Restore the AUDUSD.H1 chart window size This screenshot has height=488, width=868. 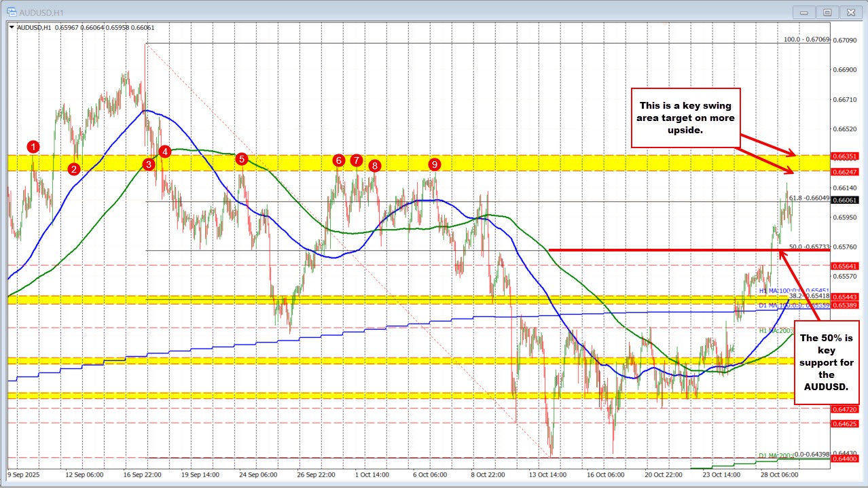click(x=827, y=12)
